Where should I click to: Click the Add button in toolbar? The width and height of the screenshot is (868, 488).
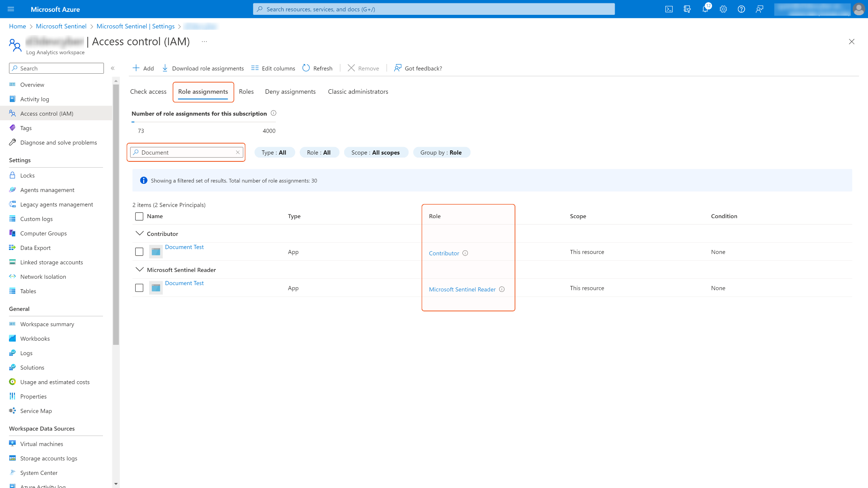(143, 68)
